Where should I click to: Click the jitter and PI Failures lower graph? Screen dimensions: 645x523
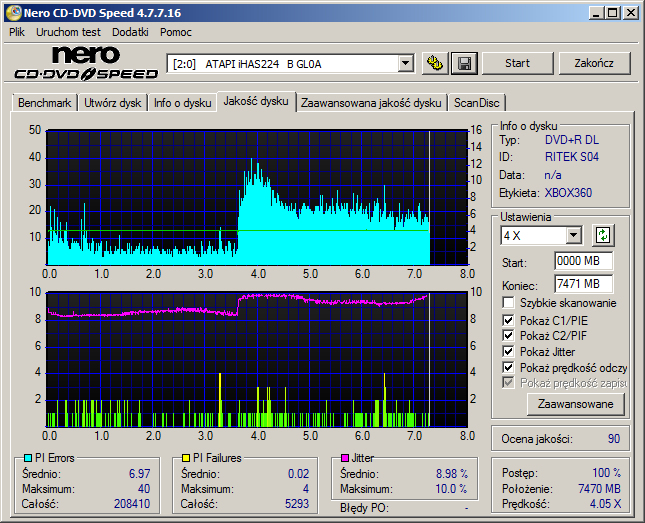[x=257, y=359]
